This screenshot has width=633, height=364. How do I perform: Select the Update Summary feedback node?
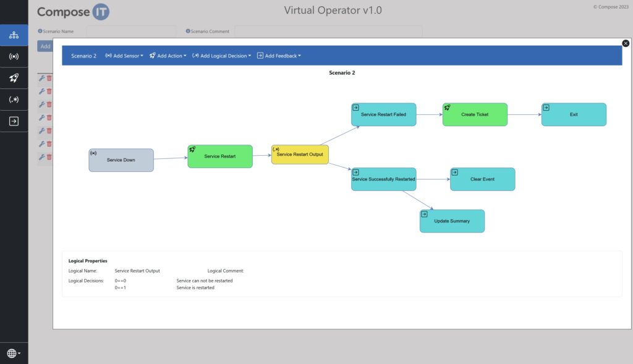[452, 221]
